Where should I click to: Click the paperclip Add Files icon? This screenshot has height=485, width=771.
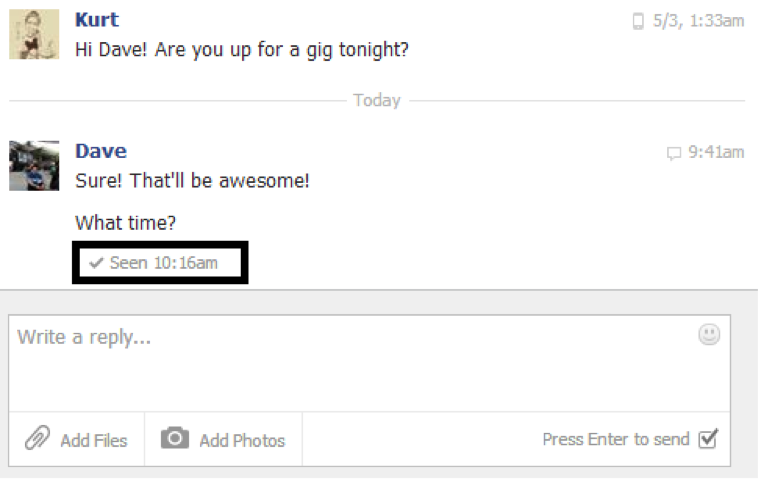point(37,438)
